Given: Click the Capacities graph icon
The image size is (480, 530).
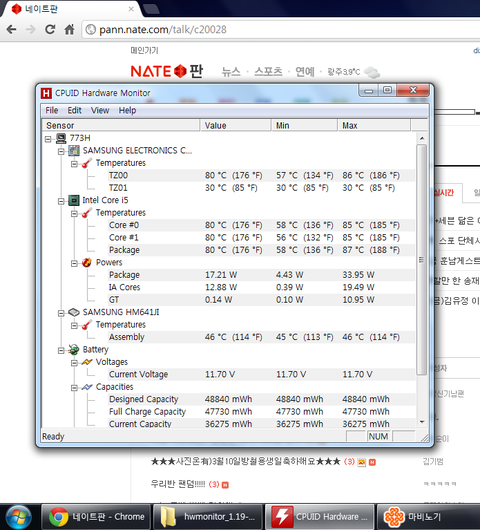Looking at the screenshot, I should [87, 387].
